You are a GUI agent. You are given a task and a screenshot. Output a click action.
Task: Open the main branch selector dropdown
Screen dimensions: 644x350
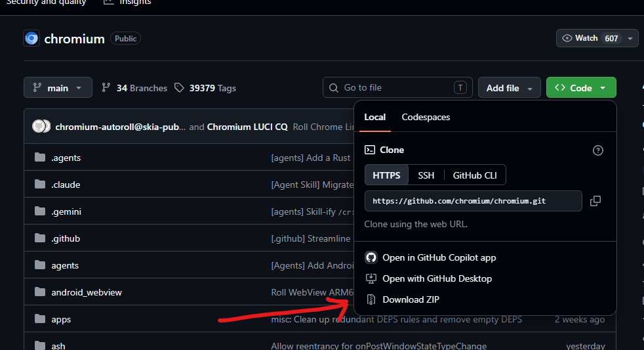pyautogui.click(x=58, y=87)
